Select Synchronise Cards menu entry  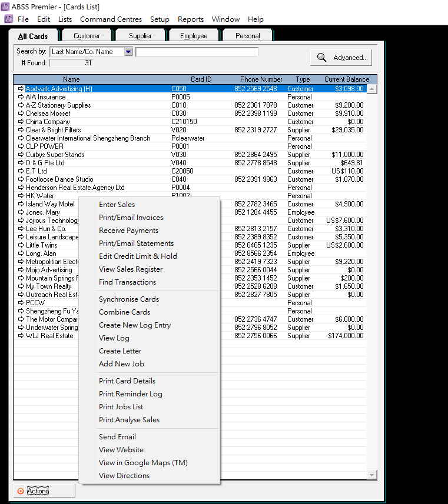pos(129,299)
